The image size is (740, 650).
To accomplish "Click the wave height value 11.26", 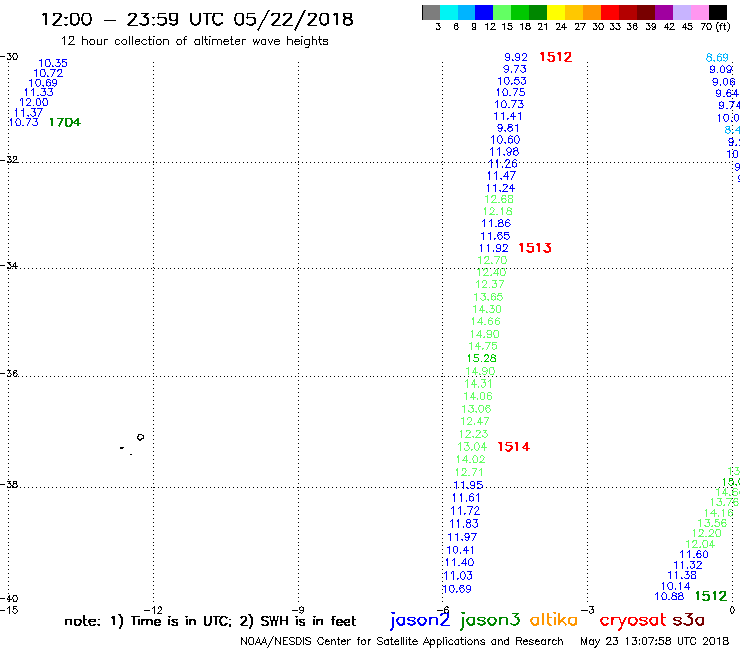I will (x=503, y=164).
